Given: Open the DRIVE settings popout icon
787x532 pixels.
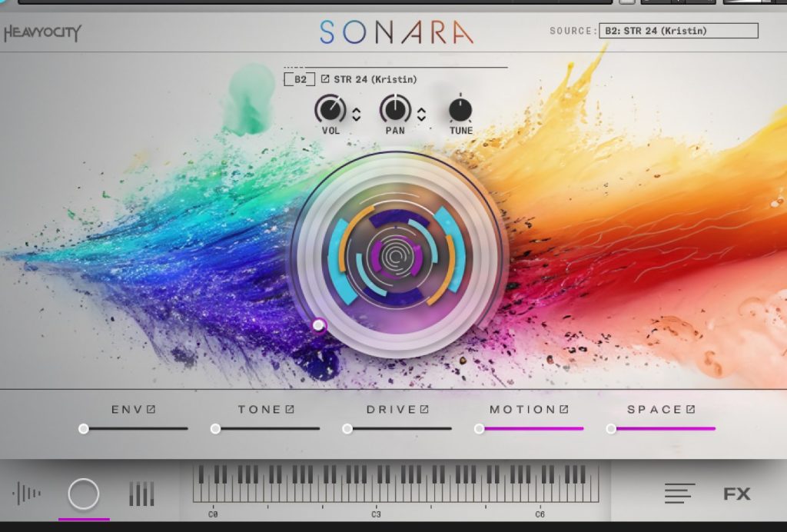Looking at the screenshot, I should pos(424,410).
